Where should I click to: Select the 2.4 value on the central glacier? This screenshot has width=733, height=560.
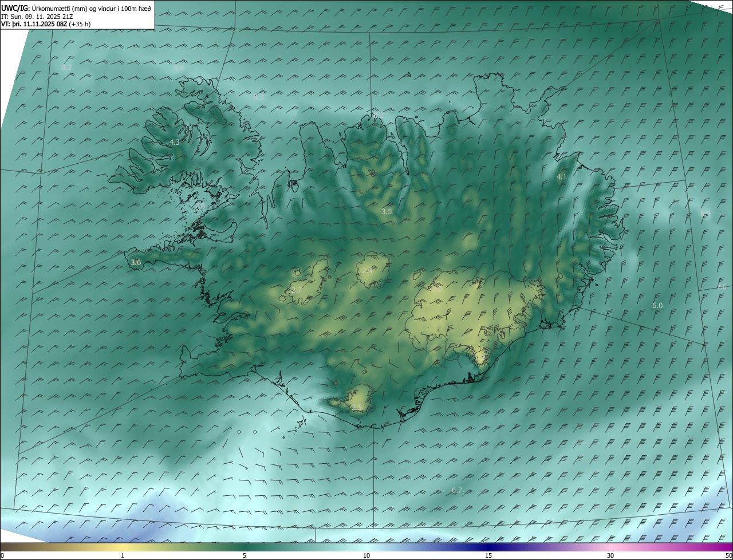[368, 270]
